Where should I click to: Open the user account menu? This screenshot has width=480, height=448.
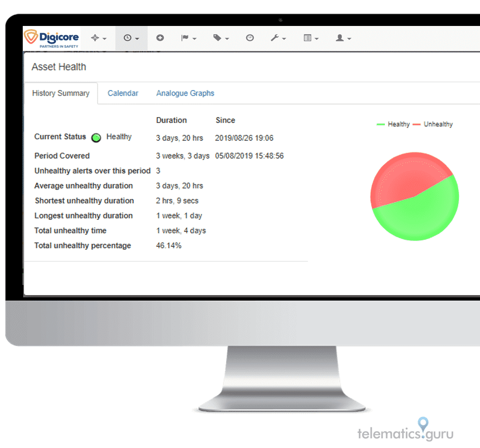(343, 38)
